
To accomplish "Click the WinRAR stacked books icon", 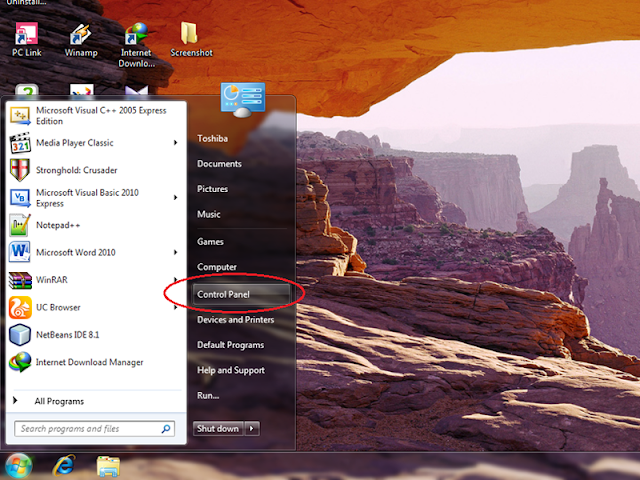I will [20, 280].
